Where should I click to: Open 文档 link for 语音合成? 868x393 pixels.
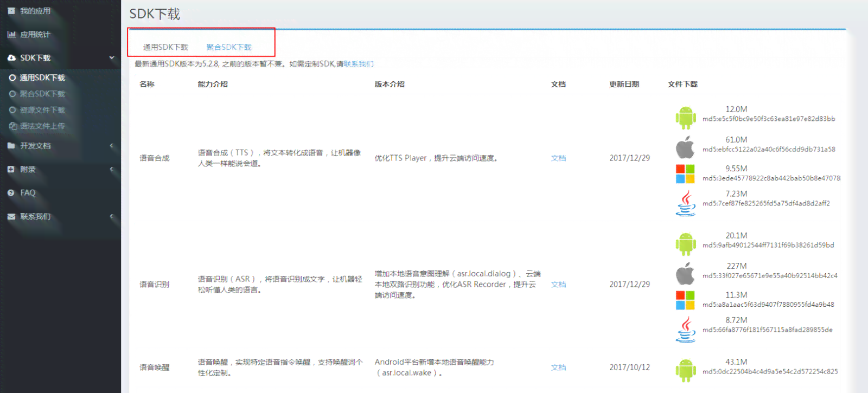(x=558, y=158)
